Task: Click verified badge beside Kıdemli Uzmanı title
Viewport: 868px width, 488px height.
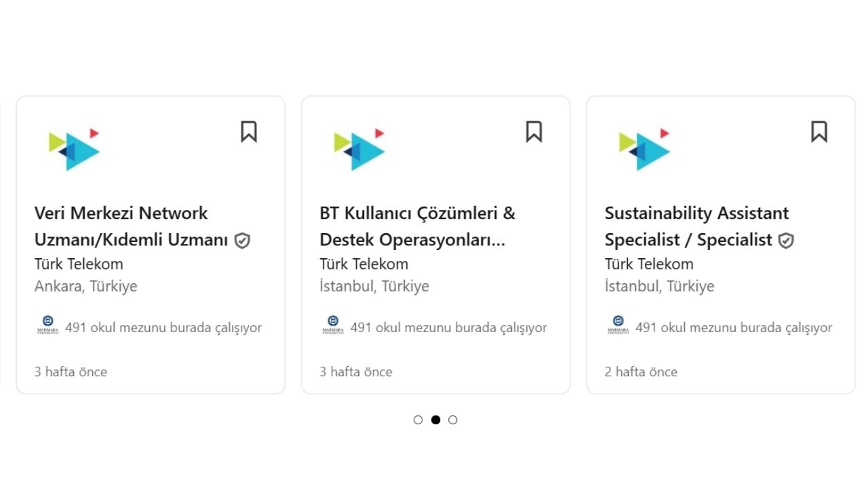Action: pos(242,241)
